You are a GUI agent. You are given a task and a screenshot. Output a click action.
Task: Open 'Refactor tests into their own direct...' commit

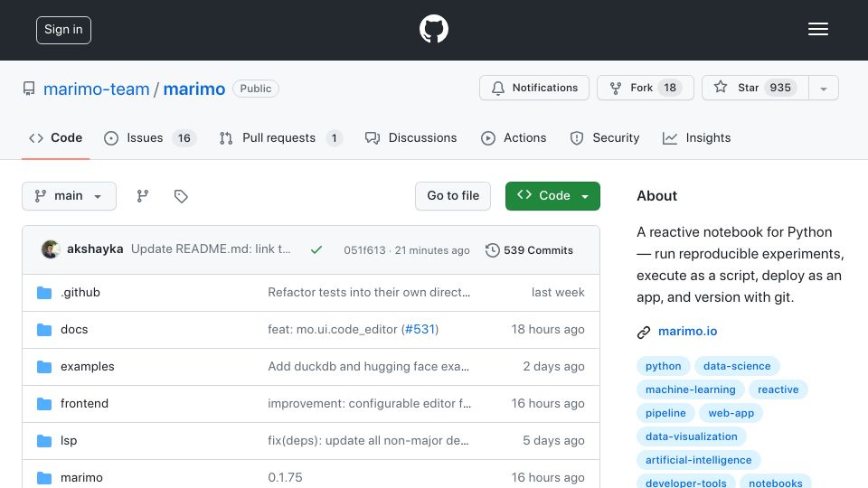tap(369, 292)
